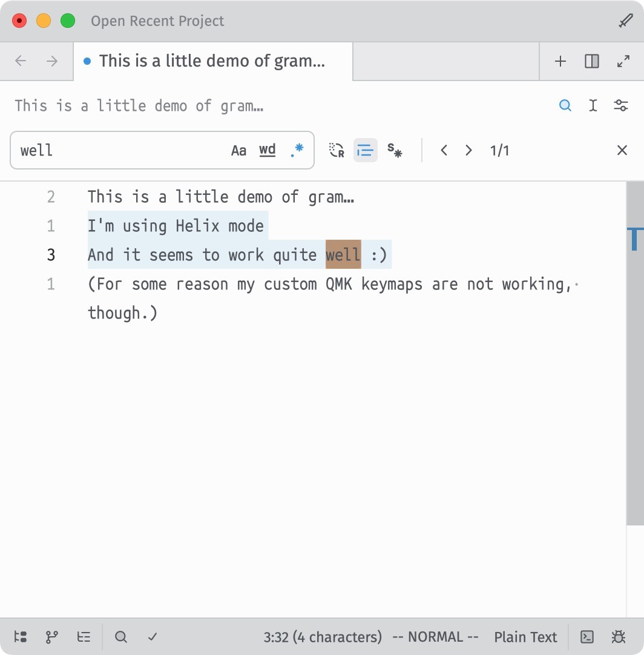Open the Plain Text language selector
644x655 pixels.
(x=525, y=637)
